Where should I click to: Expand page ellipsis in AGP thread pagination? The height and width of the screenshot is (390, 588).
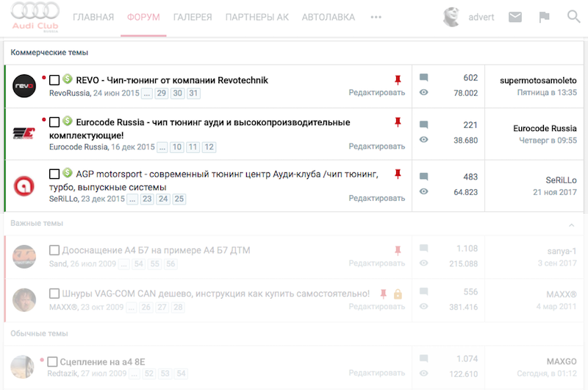[x=132, y=199]
